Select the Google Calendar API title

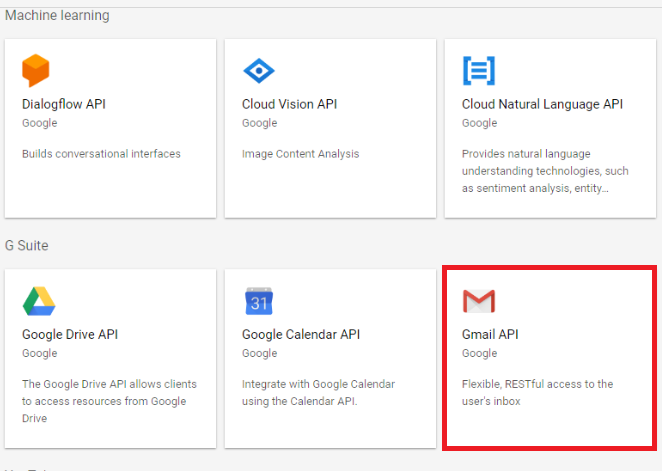[x=298, y=334]
